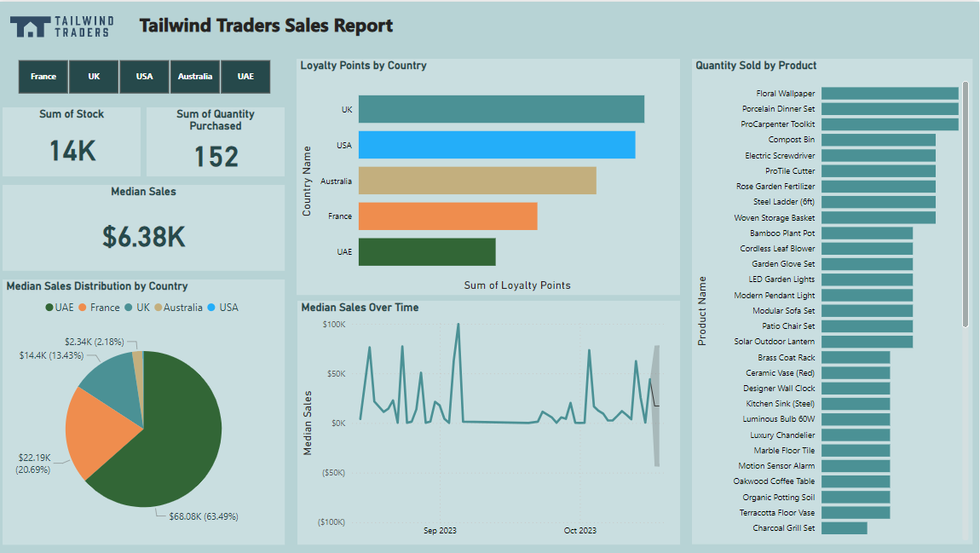
Task: Click the blue USA loyalty points bar
Action: pos(497,145)
